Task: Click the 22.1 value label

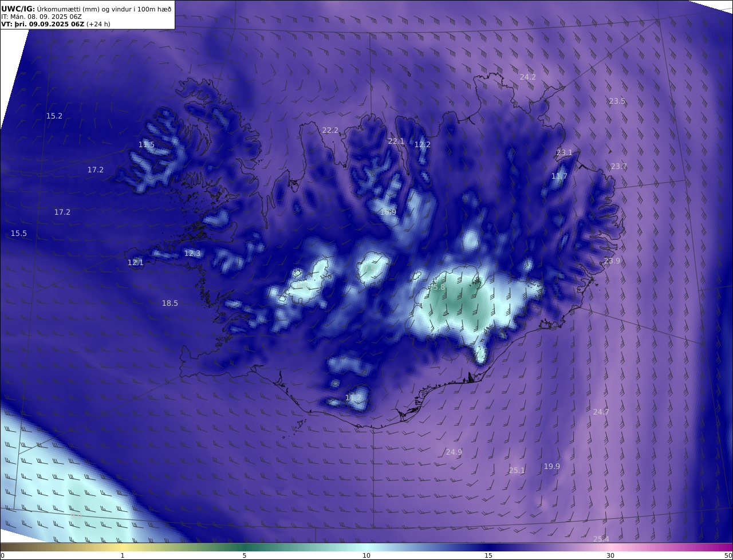Action: [396, 141]
